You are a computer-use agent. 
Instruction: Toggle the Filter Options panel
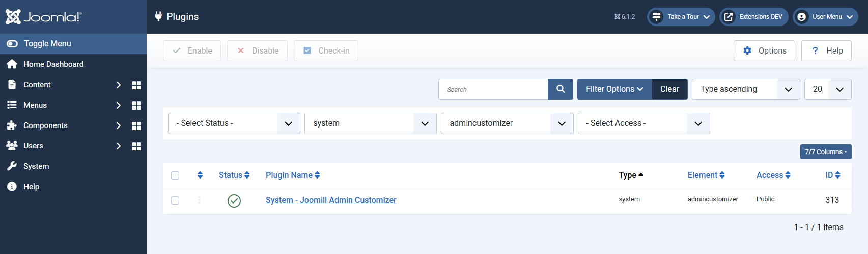click(x=614, y=89)
